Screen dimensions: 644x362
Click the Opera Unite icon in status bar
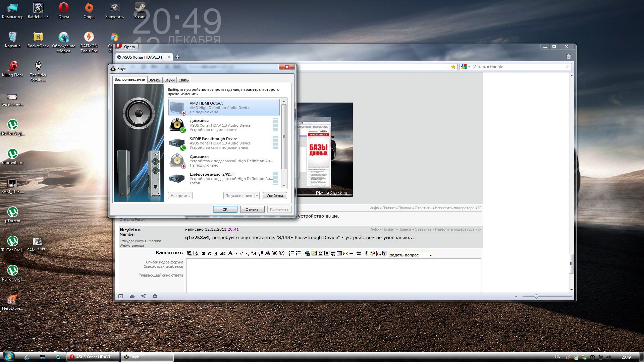[x=144, y=296]
